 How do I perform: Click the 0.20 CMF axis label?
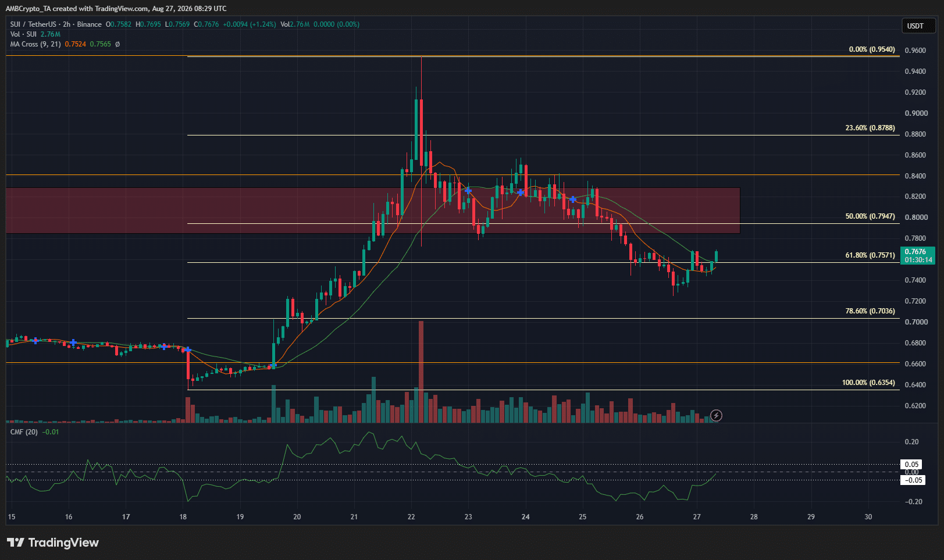(911, 442)
